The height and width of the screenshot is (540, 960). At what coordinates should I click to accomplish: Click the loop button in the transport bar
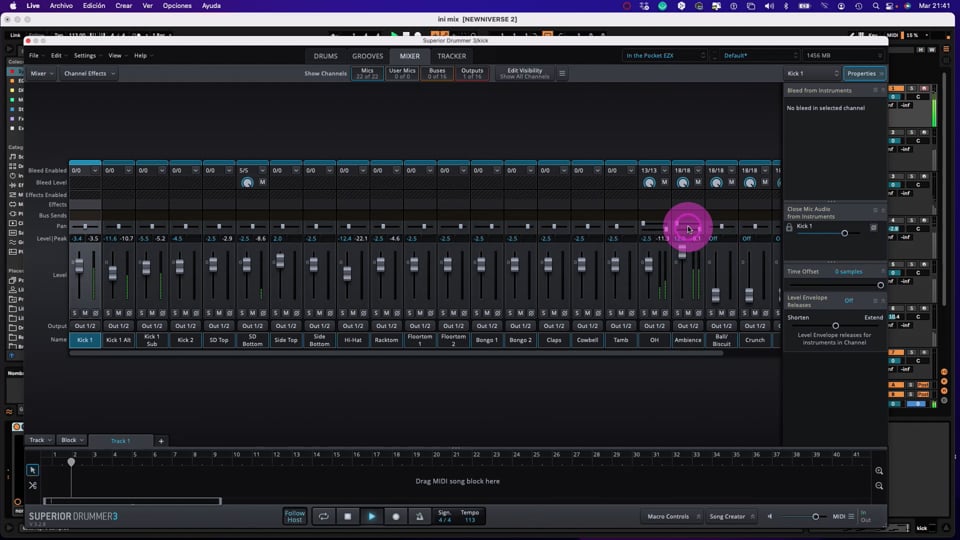[323, 516]
